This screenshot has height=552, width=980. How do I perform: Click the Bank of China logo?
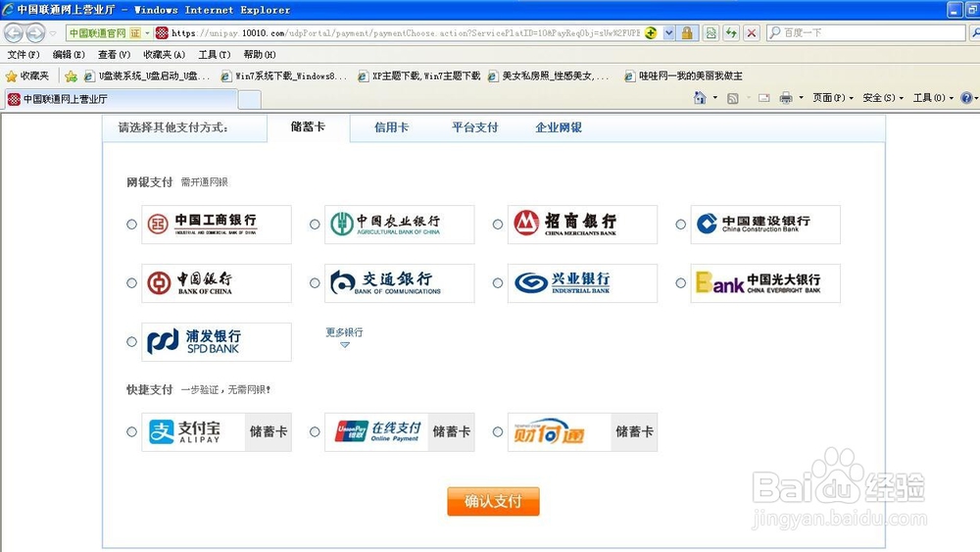pyautogui.click(x=217, y=283)
